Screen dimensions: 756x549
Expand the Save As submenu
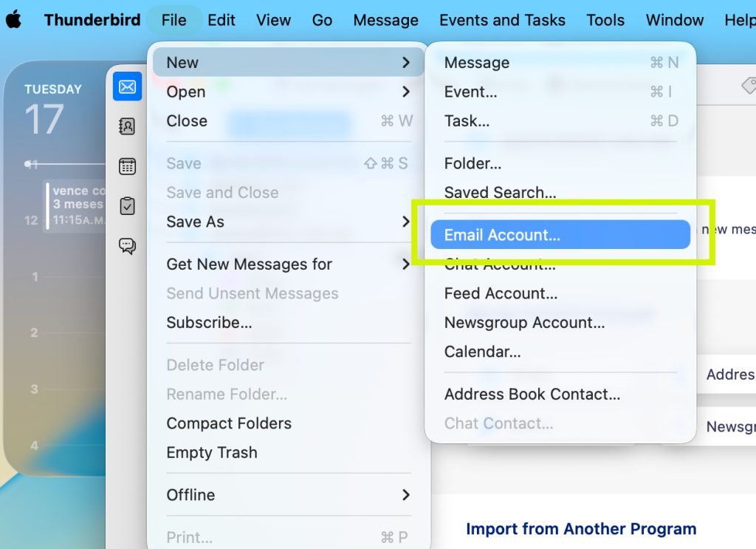coord(288,222)
